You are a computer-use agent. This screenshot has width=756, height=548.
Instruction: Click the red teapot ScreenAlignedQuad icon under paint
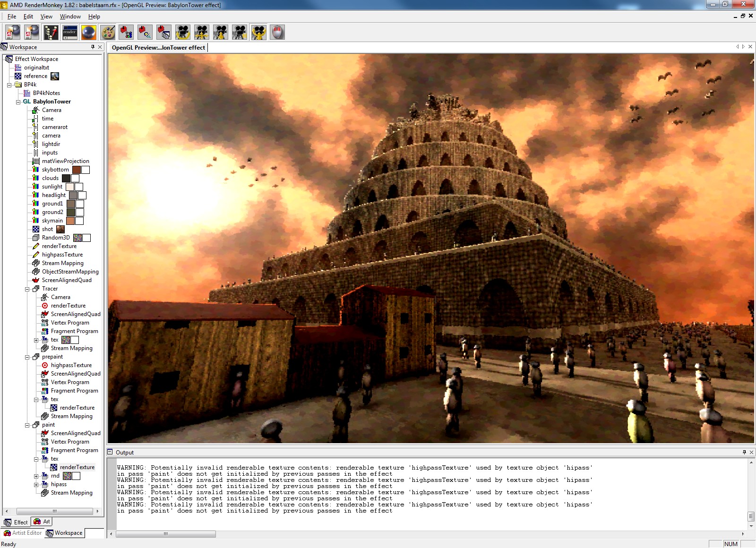pos(45,433)
